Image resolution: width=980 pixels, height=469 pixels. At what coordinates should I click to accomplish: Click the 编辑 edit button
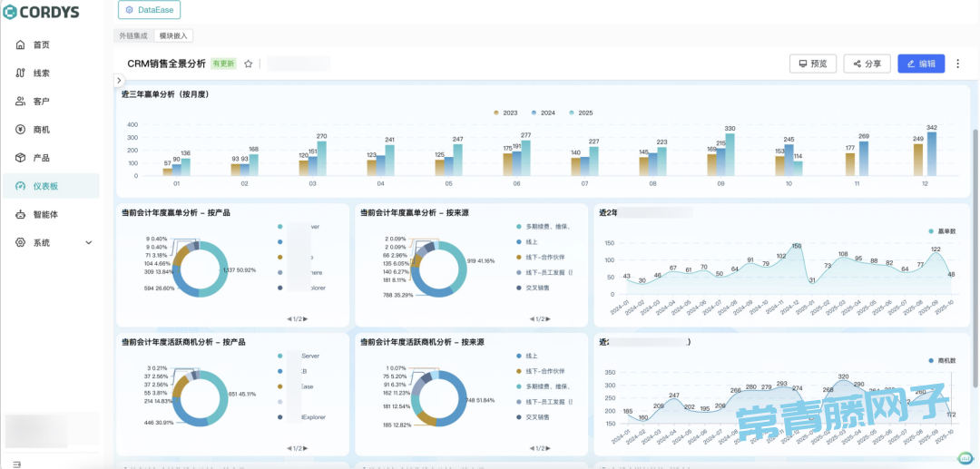[x=920, y=64]
